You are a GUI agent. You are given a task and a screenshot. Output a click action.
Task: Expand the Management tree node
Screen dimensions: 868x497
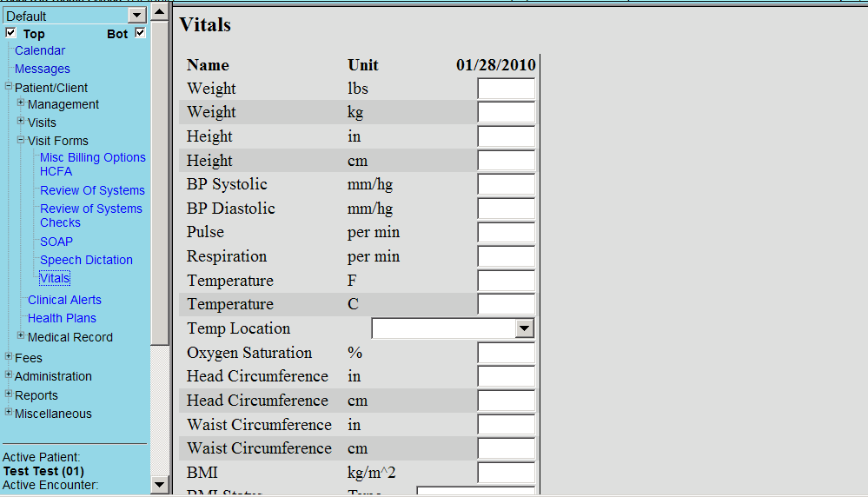21,103
